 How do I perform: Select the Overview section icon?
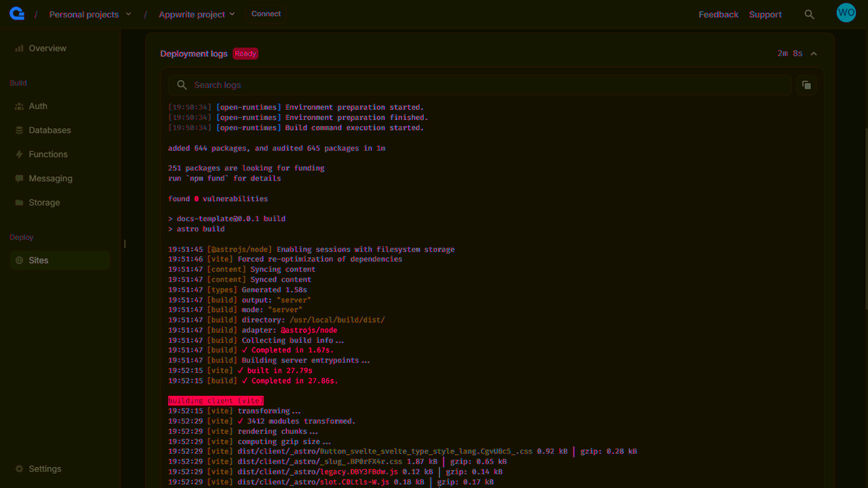(19, 48)
